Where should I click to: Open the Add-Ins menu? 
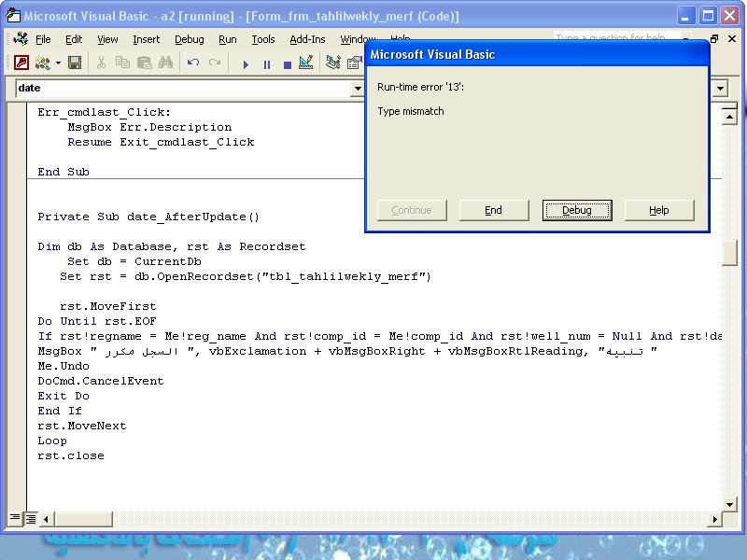pyautogui.click(x=307, y=39)
